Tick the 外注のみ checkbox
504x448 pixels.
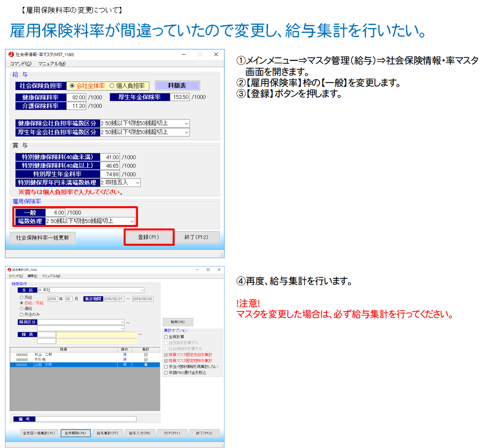(21, 314)
